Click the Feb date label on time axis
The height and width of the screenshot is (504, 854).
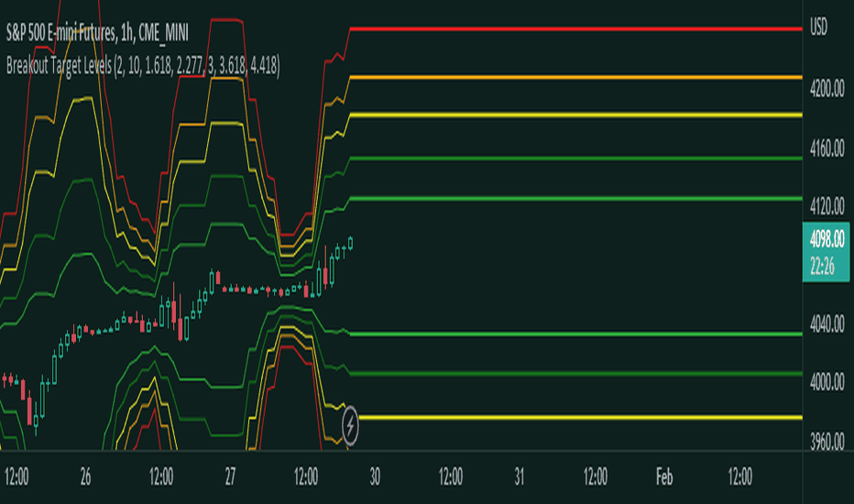pyautogui.click(x=664, y=477)
